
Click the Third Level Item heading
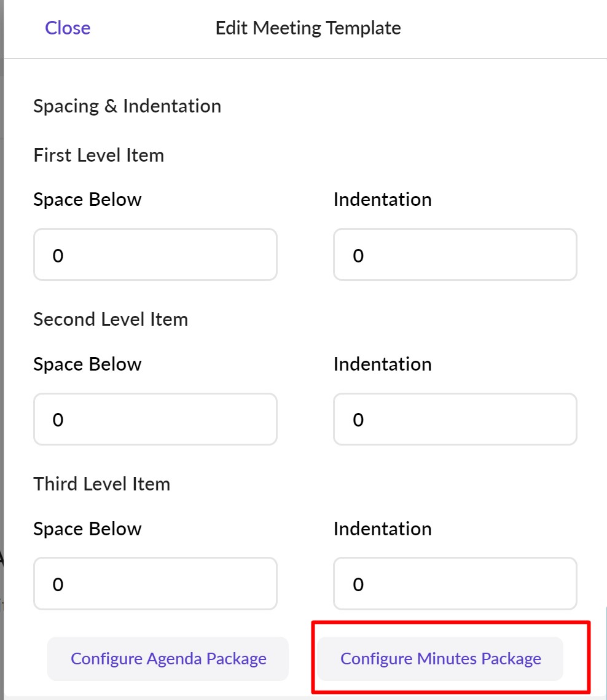coord(102,484)
